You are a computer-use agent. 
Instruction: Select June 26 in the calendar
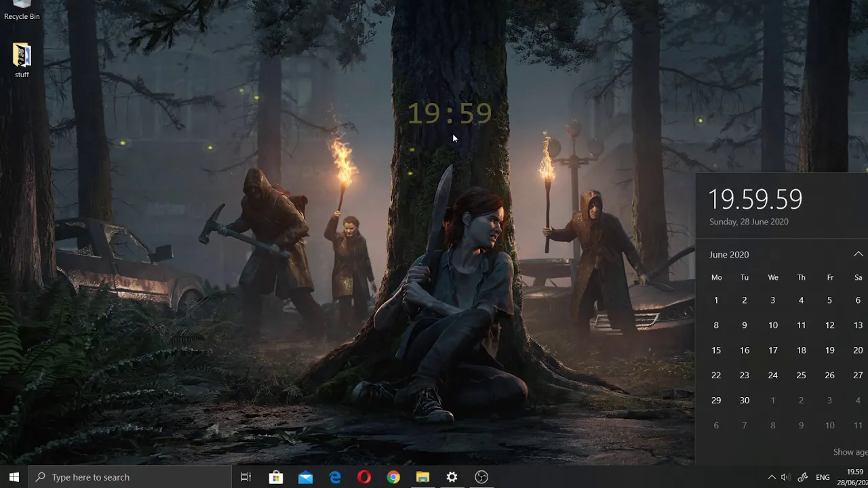pos(829,375)
